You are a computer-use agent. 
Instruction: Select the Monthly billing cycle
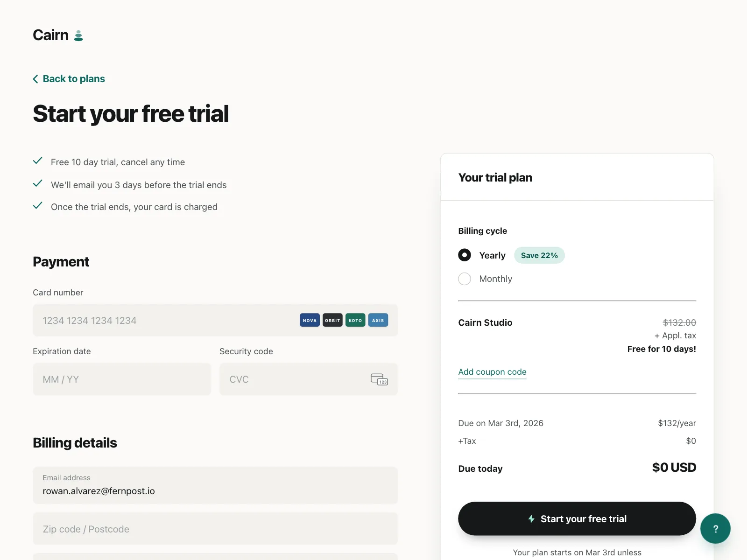pos(465,279)
